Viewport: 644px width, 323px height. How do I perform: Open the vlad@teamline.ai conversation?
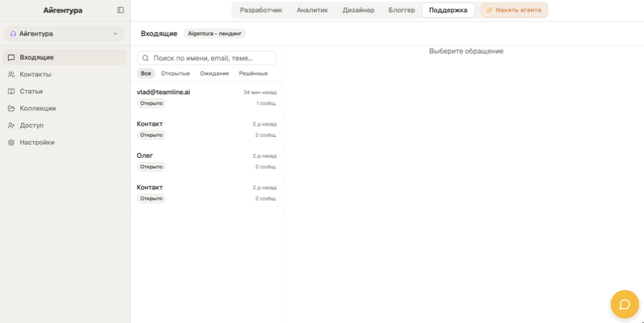pos(207,97)
